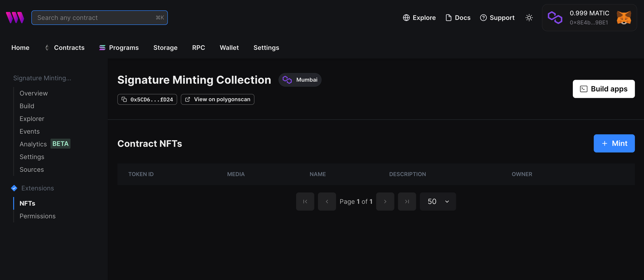This screenshot has width=644, height=280.
Task: Open the Home tab
Action: point(20,48)
